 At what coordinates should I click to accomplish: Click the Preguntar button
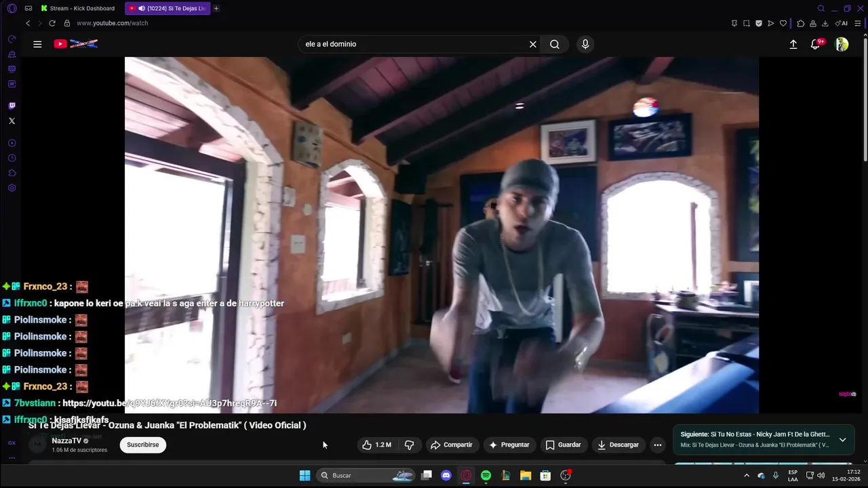pos(509,445)
